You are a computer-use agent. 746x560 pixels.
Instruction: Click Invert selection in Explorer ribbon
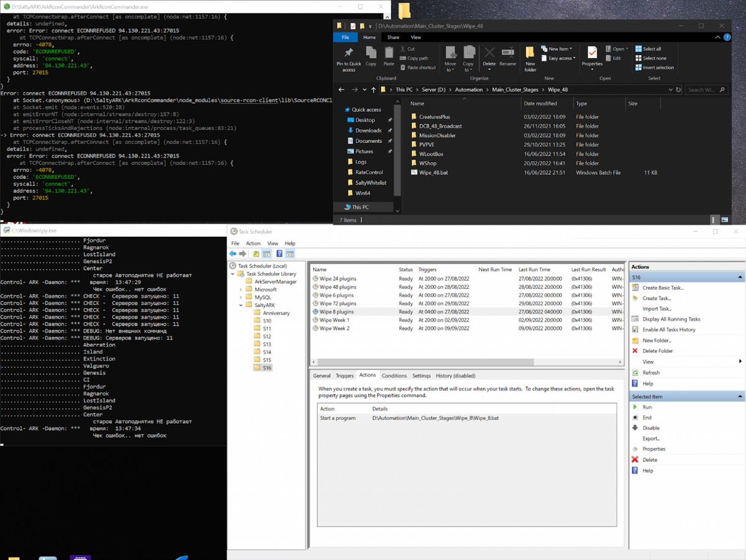click(654, 67)
